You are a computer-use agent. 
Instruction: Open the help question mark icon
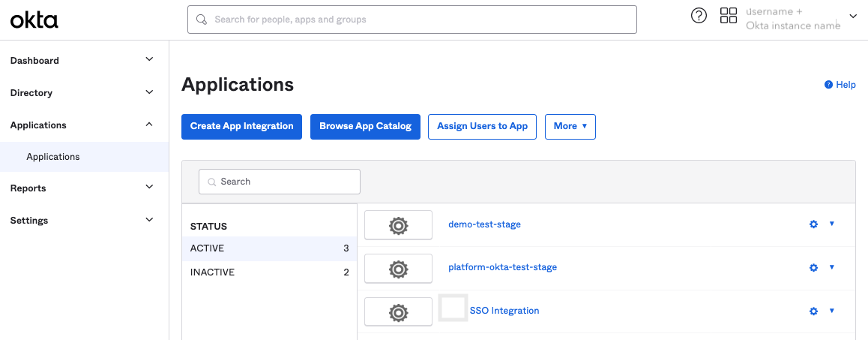pyautogui.click(x=699, y=16)
